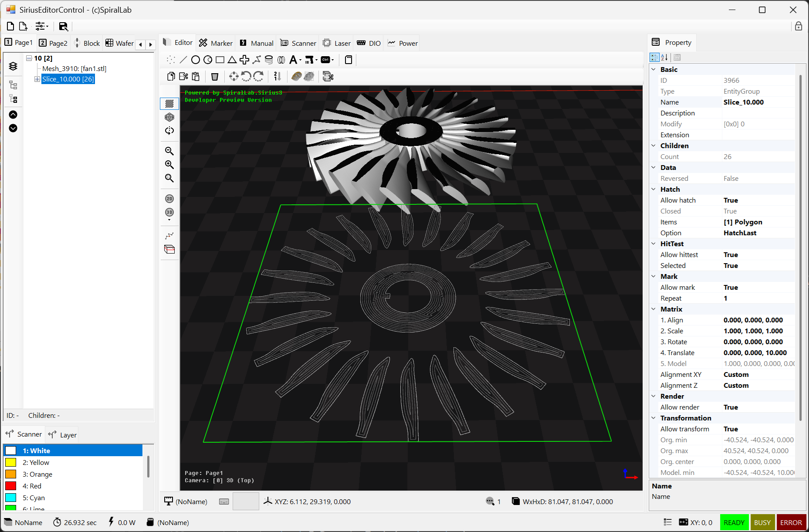Switch to 2D view mode
The height and width of the screenshot is (532, 809).
169,199
